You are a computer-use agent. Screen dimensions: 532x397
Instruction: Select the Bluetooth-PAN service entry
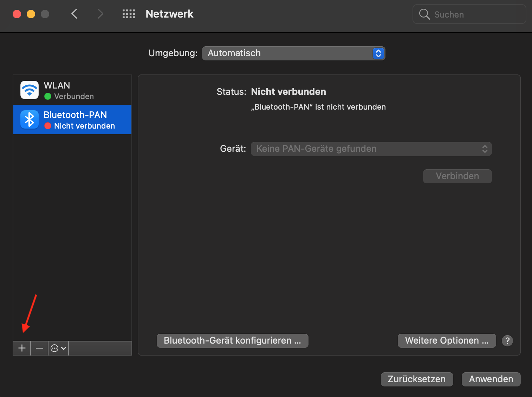click(x=72, y=119)
